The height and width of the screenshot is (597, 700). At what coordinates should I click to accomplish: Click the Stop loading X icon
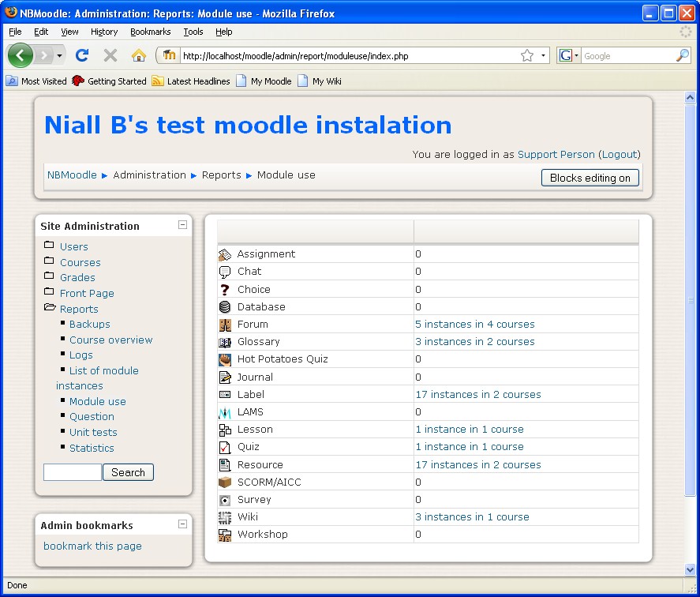[110, 55]
